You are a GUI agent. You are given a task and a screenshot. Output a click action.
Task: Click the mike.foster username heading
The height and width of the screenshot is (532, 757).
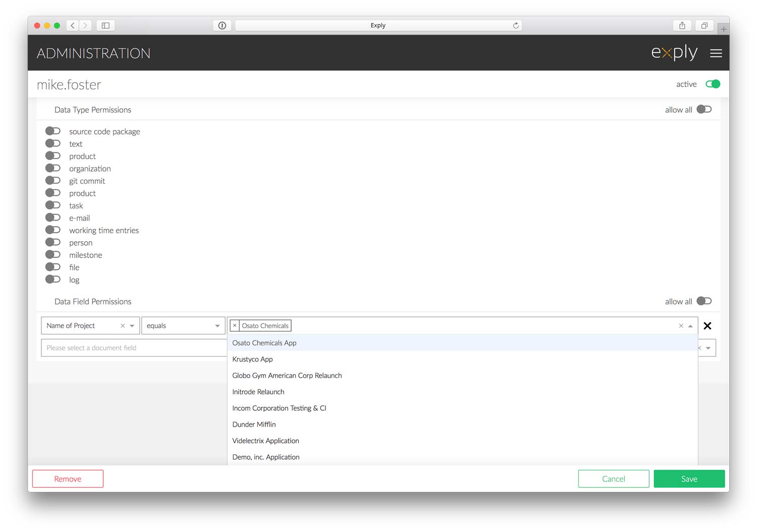pyautogui.click(x=69, y=84)
